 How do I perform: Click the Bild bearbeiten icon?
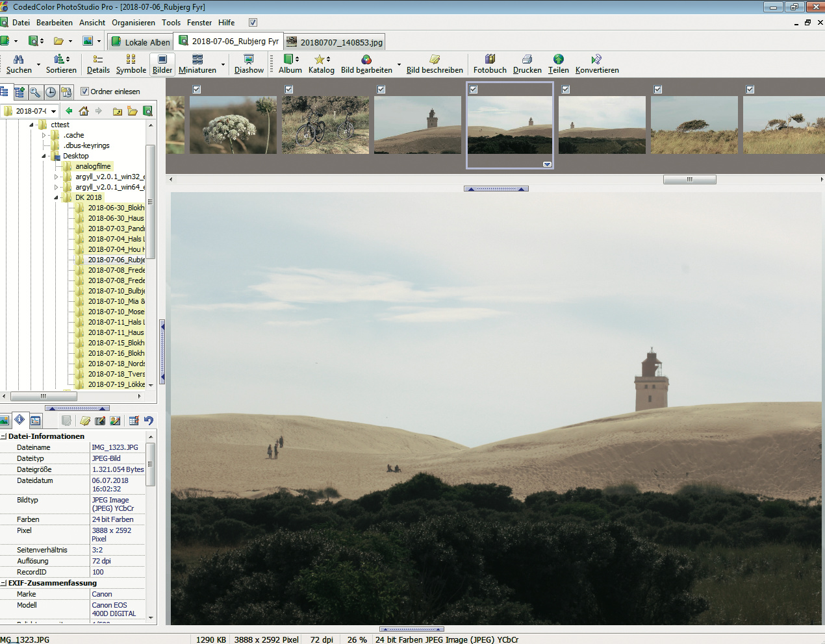[366, 64]
